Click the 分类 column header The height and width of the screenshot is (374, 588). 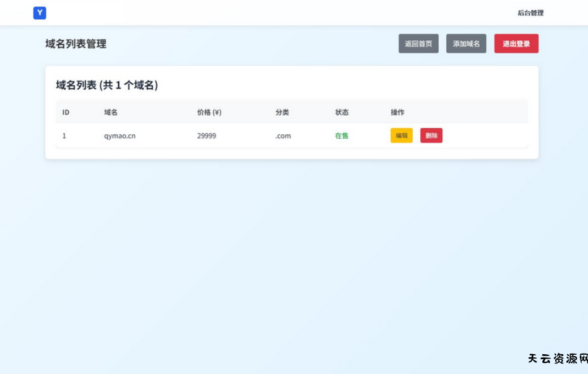coord(282,113)
